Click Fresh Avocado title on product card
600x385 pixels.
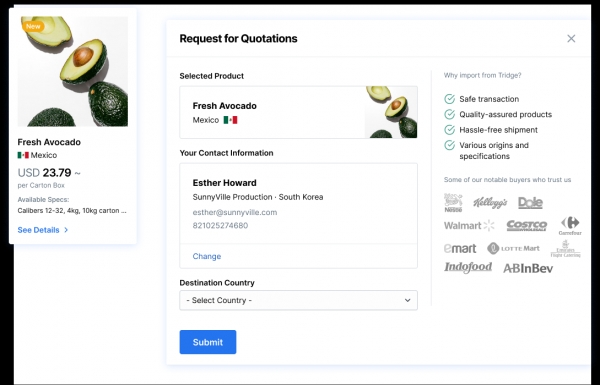pyautogui.click(x=49, y=142)
